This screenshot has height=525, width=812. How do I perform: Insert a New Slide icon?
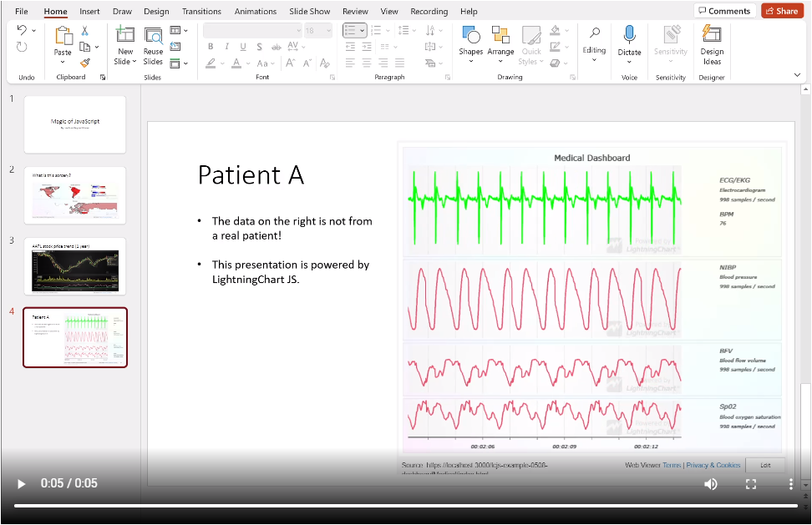click(x=124, y=35)
